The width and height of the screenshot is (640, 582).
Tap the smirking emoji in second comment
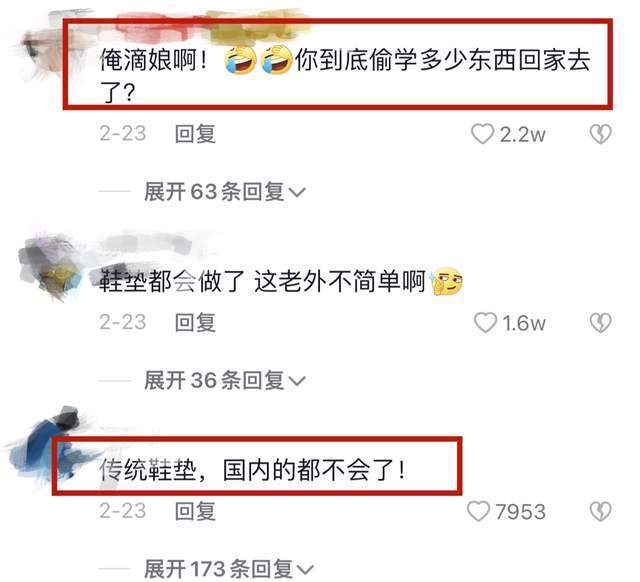[x=445, y=281]
